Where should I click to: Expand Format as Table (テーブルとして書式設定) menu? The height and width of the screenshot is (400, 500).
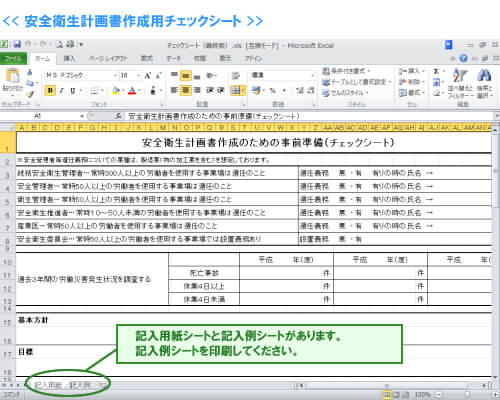click(356, 82)
